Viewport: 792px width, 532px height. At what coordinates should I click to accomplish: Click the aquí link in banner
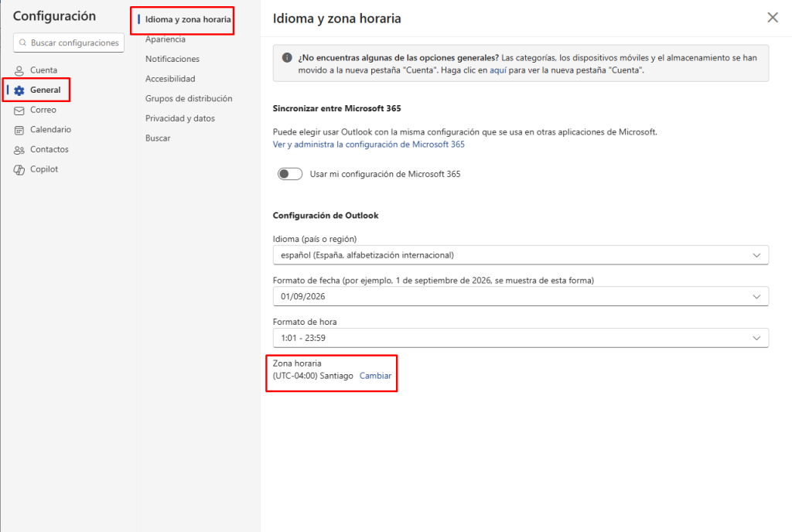click(x=497, y=70)
